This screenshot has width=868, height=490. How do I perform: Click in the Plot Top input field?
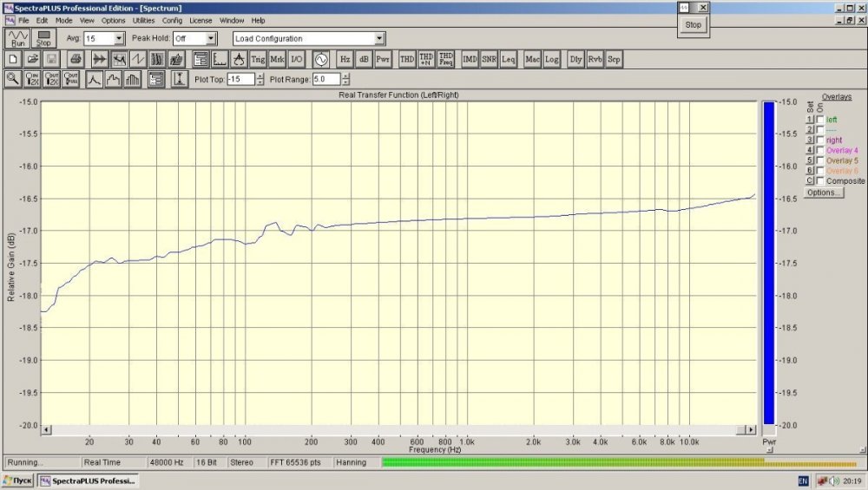[x=240, y=79]
